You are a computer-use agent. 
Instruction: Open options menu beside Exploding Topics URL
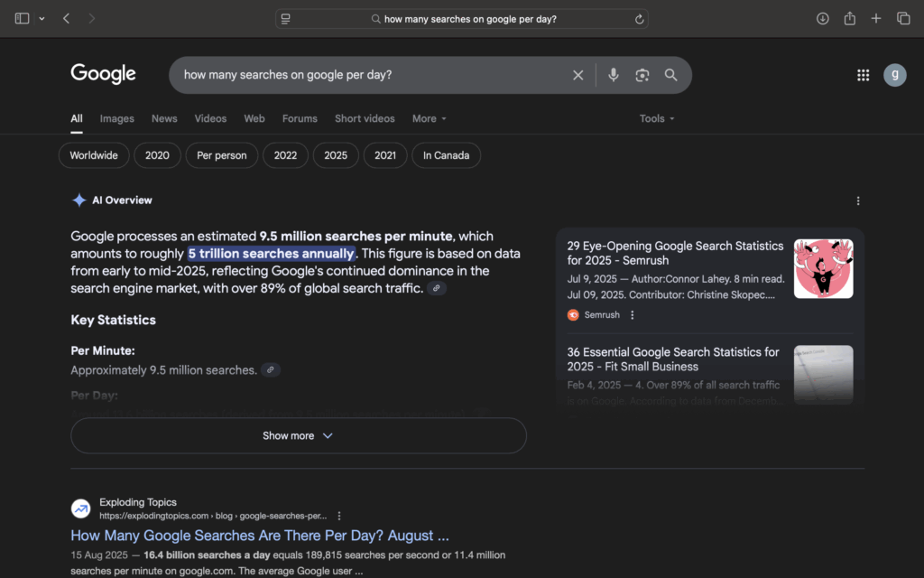pyautogui.click(x=339, y=516)
